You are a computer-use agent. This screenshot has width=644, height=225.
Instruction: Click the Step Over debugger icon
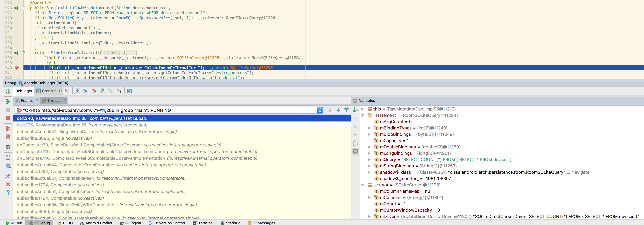pos(77,91)
